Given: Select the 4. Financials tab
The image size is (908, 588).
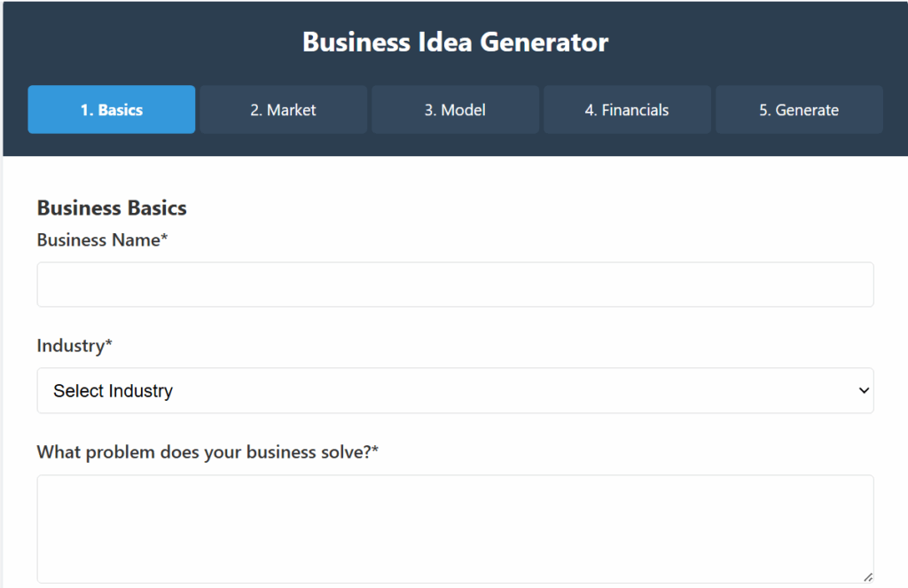Looking at the screenshot, I should point(627,110).
